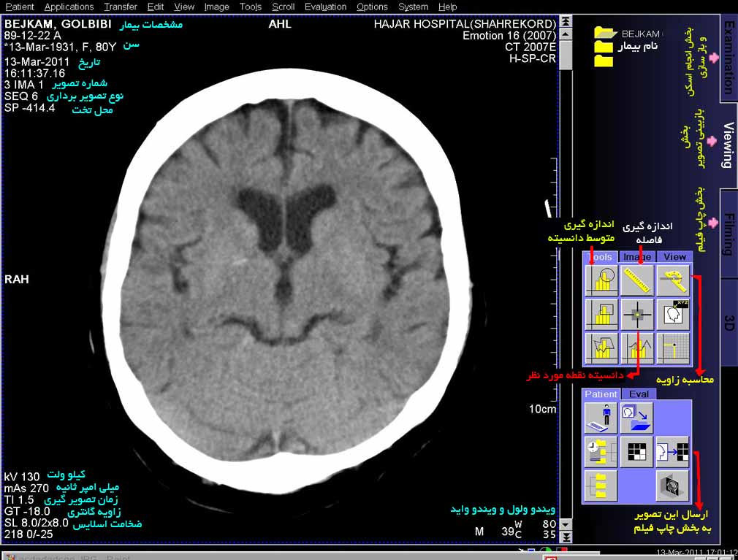
Task: Open the Transfer menu
Action: point(121,7)
